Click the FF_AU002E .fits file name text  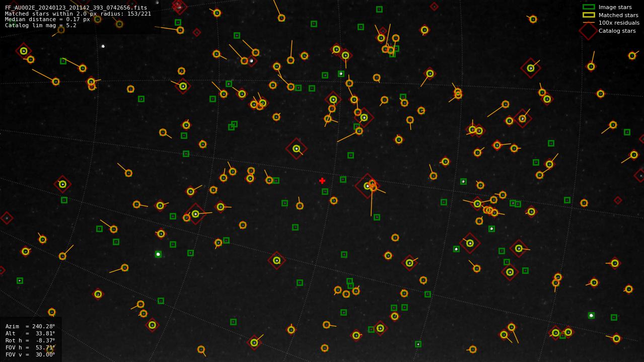pyautogui.click(x=76, y=8)
